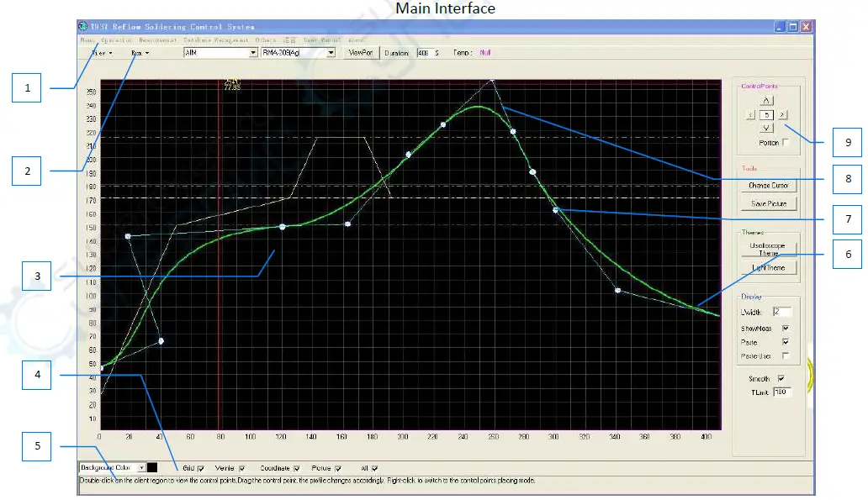Select the control point near 340 s, 105 degrees
Viewport: 868px width, 500px height.
pos(618,291)
